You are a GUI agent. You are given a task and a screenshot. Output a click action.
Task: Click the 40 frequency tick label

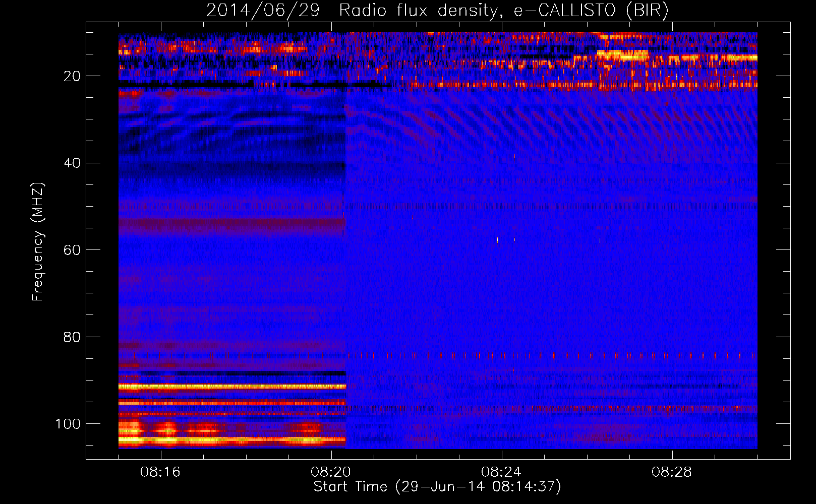[x=73, y=163]
